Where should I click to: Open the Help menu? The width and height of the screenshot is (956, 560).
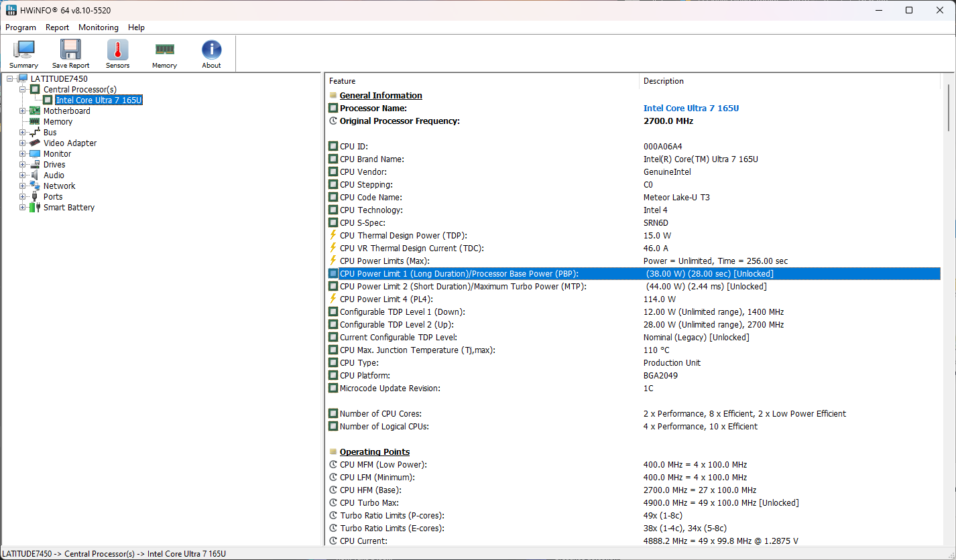click(136, 27)
